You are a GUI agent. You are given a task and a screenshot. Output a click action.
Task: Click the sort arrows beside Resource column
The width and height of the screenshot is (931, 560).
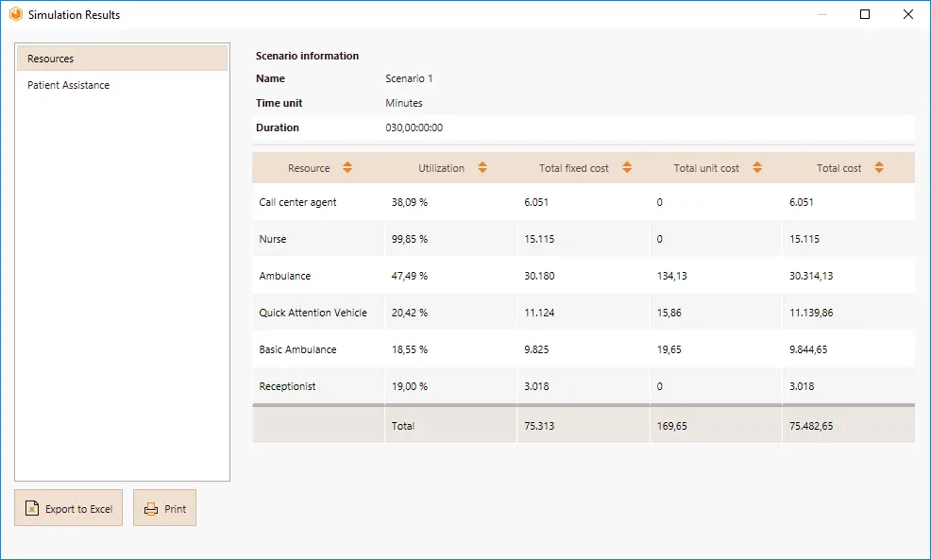tap(347, 167)
